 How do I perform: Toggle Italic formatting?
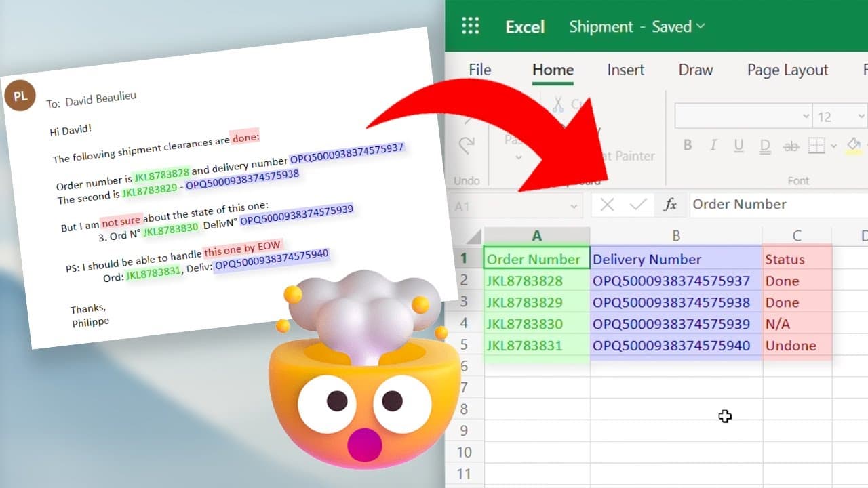[713, 146]
